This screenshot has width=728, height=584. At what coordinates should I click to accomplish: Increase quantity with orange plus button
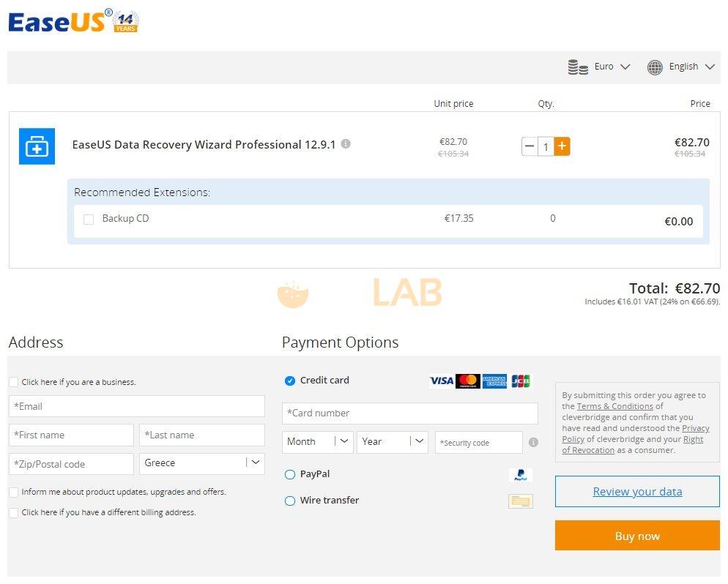pos(562,146)
